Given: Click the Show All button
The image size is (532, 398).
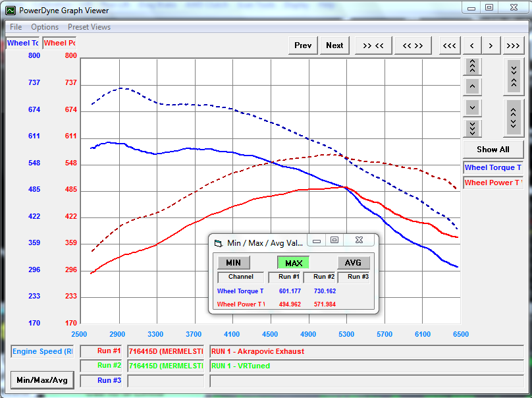Looking at the screenshot, I should tap(493, 149).
